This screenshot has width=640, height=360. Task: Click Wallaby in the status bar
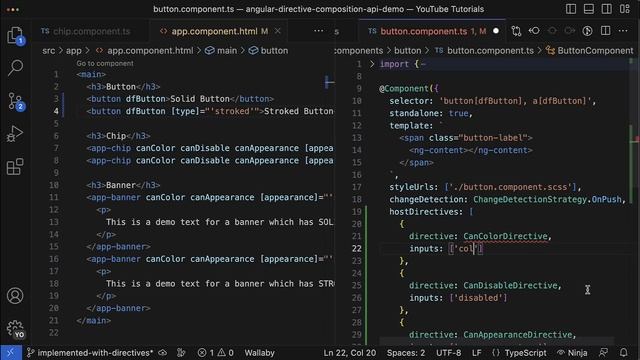[259, 353]
